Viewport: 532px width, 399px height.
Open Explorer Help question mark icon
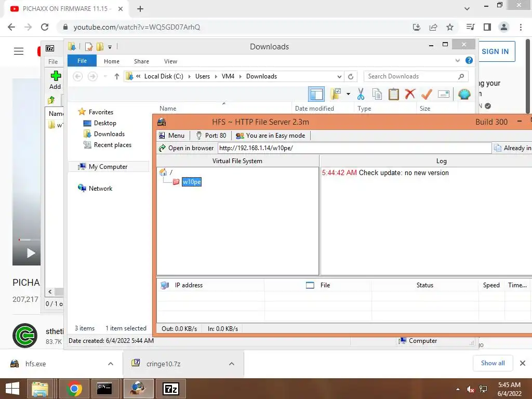(469, 60)
